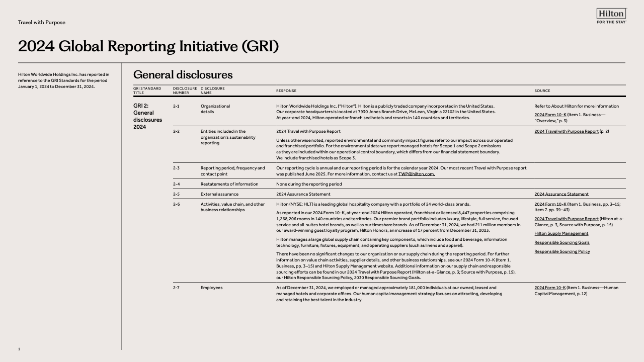This screenshot has width=644, height=362.
Task: Click the 'General disclosures' section heading
Action: coord(183,75)
